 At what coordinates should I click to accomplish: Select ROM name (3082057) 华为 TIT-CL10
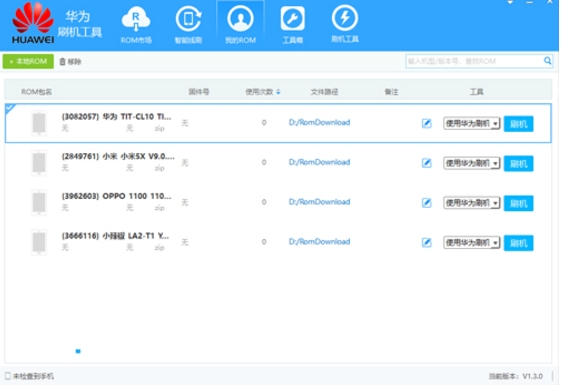coord(117,117)
